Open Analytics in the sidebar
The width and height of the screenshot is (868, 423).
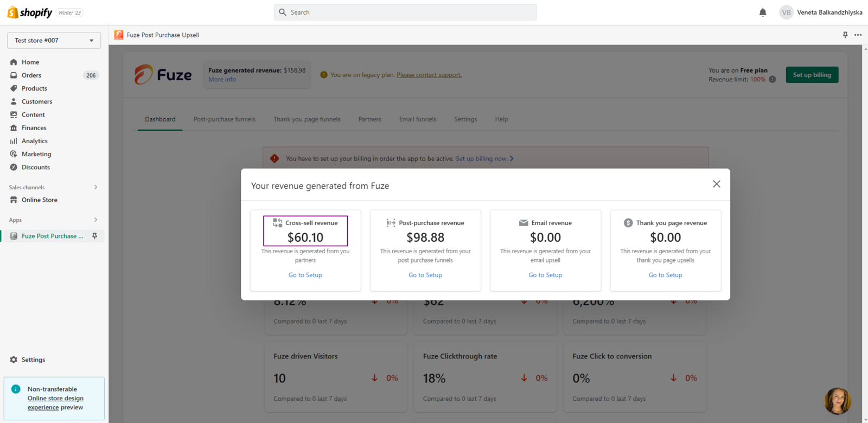(x=34, y=141)
